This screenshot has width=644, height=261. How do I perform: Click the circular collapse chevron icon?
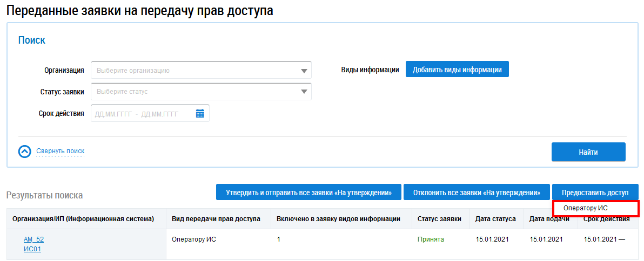pos(25,152)
